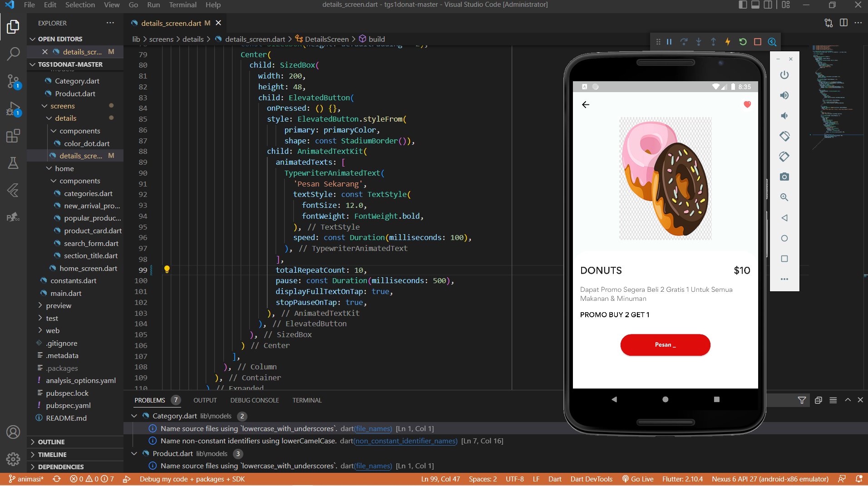Collapse the Category.dart problems group
This screenshot has height=486, width=868.
(x=134, y=416)
